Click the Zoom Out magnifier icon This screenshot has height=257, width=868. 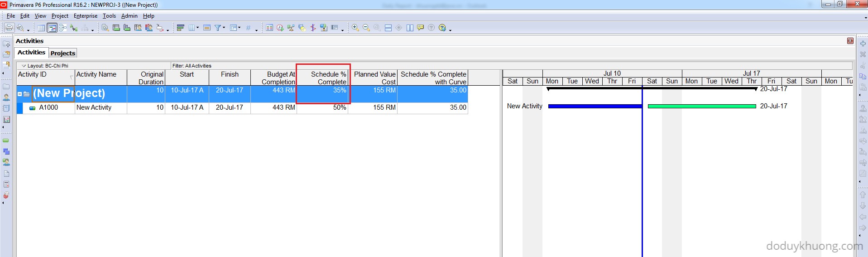point(366,28)
